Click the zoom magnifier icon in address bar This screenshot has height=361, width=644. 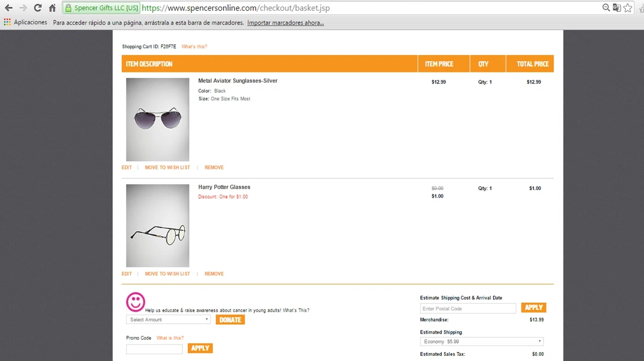[606, 8]
